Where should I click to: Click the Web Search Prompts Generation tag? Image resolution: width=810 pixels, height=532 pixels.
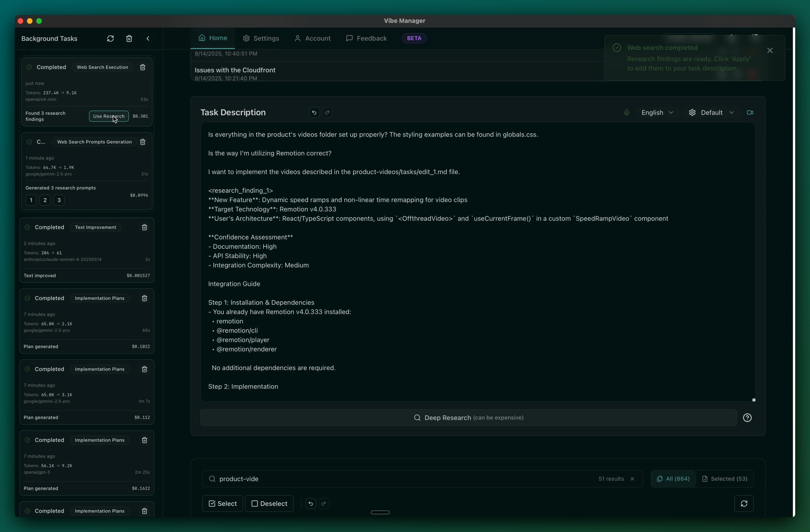point(94,142)
